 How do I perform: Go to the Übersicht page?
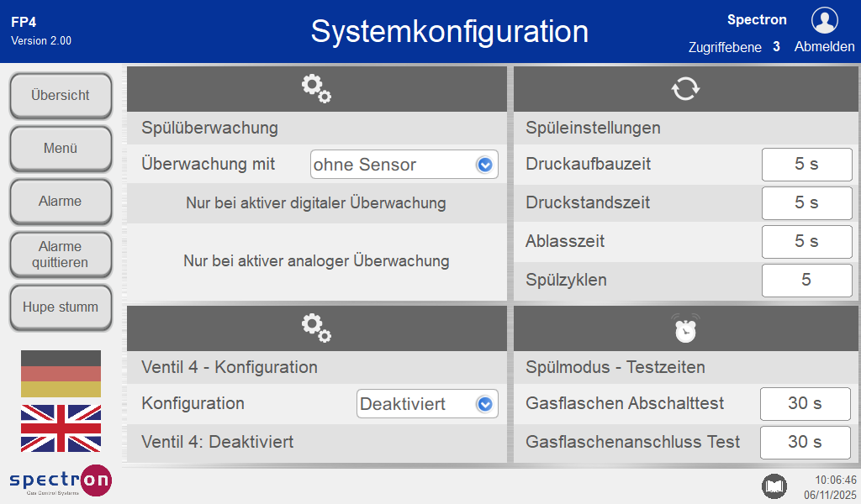point(61,96)
